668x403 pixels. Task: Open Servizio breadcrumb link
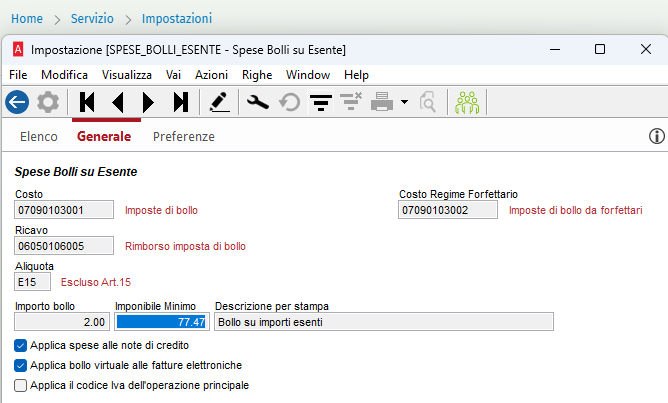92,19
